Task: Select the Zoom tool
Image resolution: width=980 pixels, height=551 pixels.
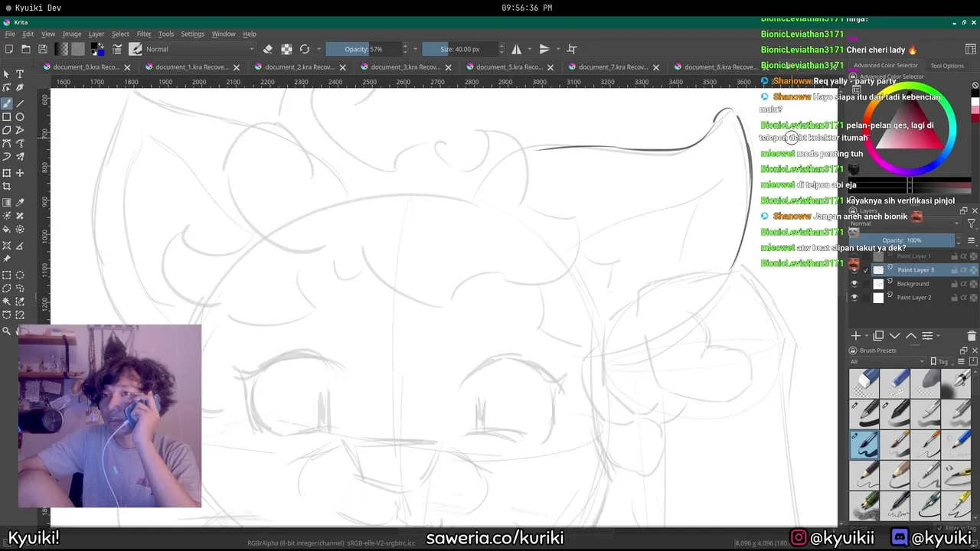Action: [x=7, y=331]
